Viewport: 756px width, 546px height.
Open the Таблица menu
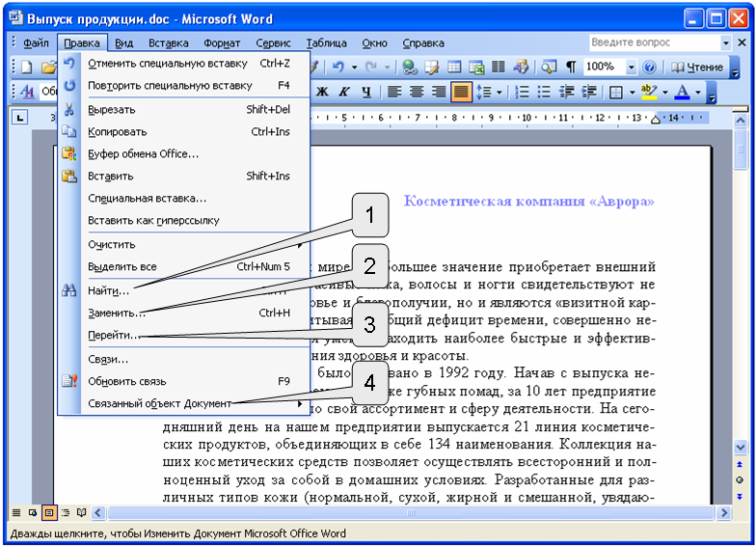coord(326,42)
